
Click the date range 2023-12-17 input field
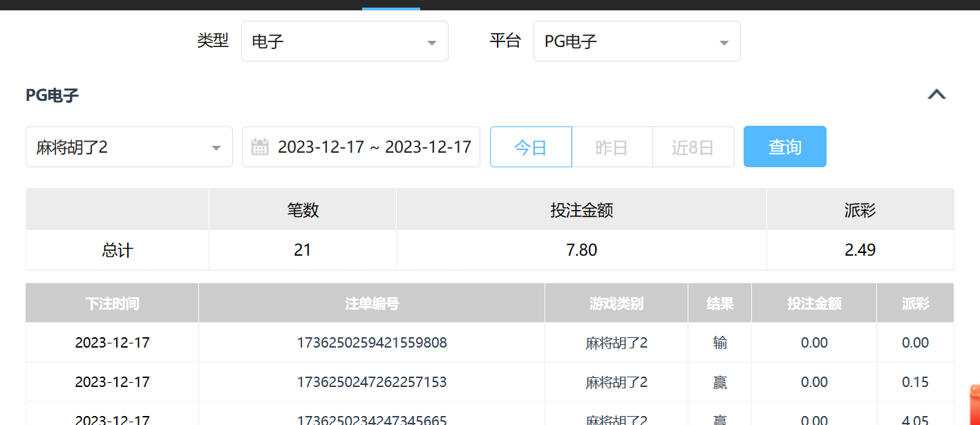374,147
